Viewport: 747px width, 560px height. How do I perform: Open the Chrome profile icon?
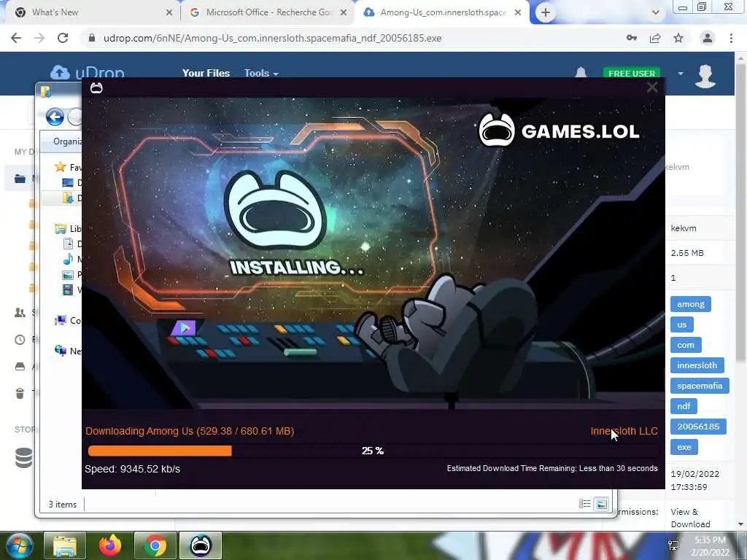point(708,38)
